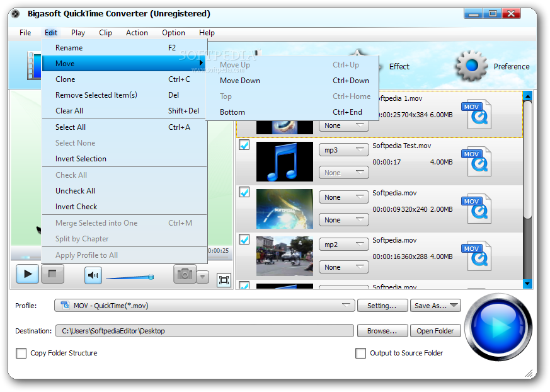
Task: Click the Stop playback button
Action: click(52, 274)
